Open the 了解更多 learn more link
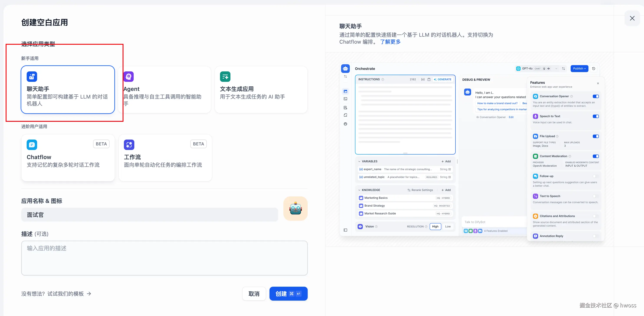The width and height of the screenshot is (644, 316). tap(390, 42)
